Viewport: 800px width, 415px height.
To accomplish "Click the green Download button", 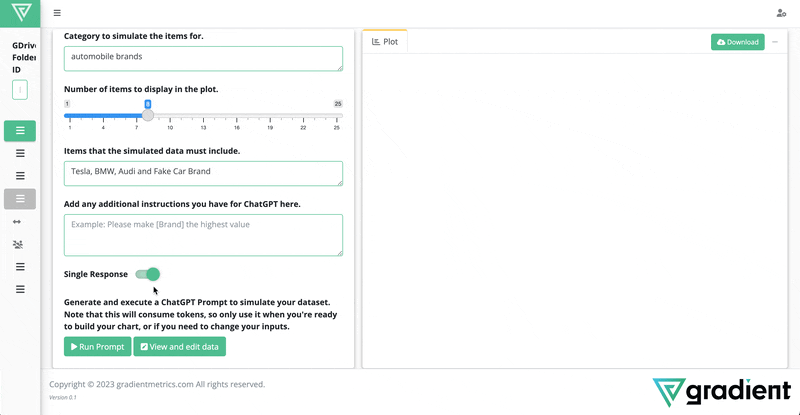I will pos(738,42).
